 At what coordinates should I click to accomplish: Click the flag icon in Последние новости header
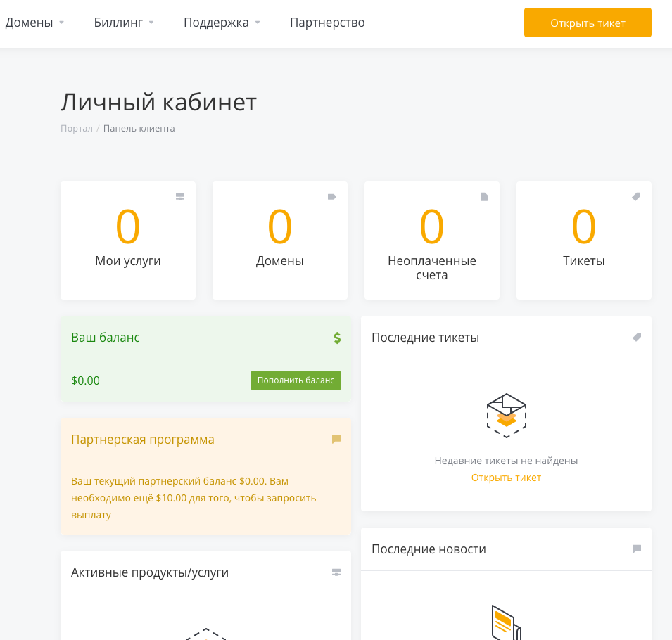point(637,549)
